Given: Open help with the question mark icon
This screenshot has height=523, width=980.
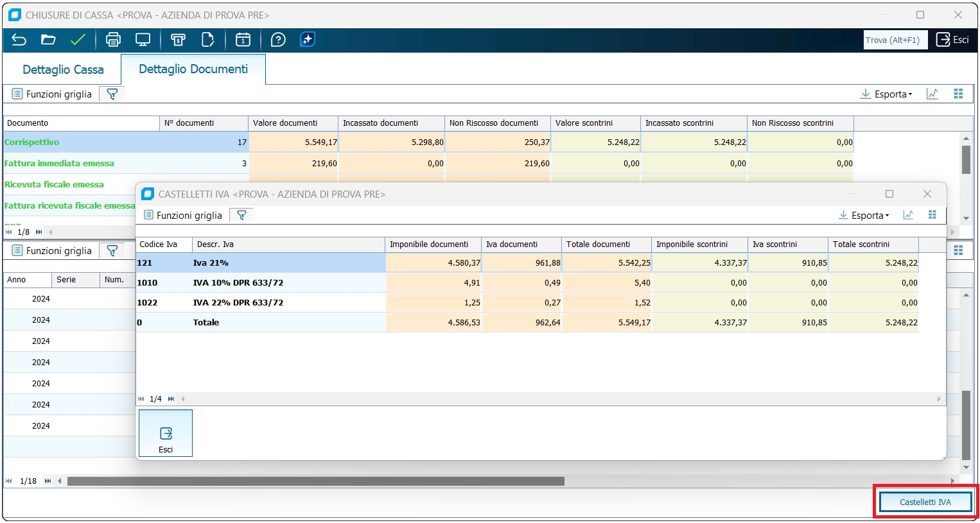Looking at the screenshot, I should 278,40.
